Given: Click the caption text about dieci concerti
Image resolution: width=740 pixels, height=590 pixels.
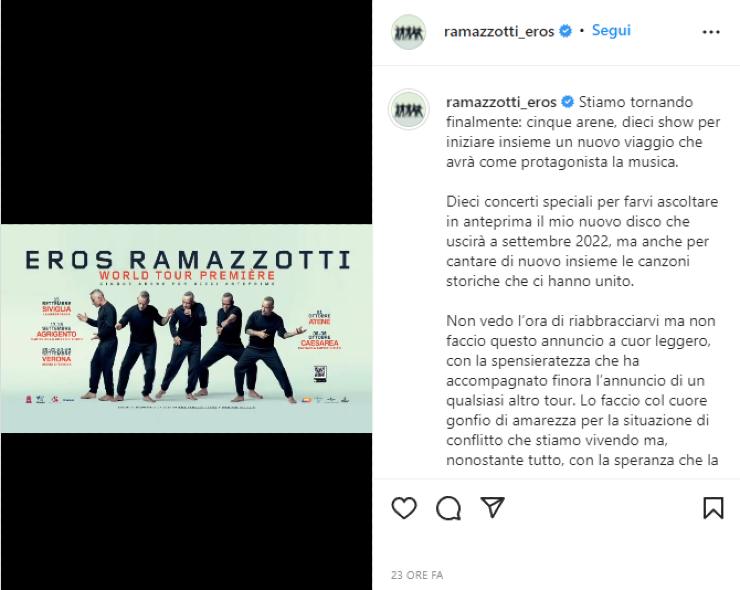Looking at the screenshot, I should click(x=582, y=241).
